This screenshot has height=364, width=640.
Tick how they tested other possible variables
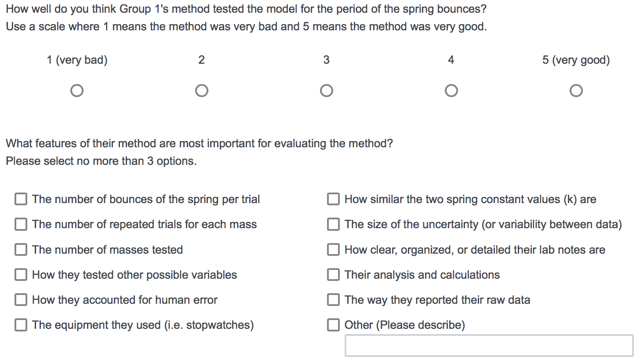(x=21, y=275)
